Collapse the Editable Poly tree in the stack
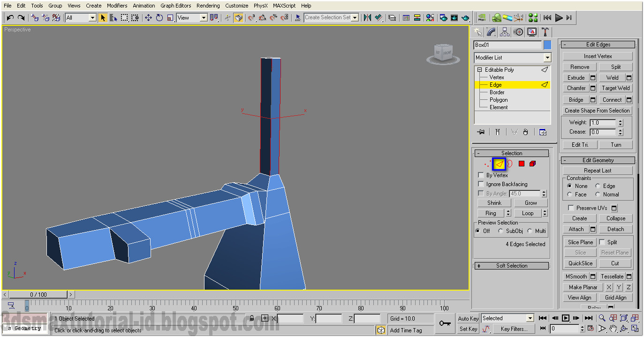The width and height of the screenshot is (644, 337). click(x=479, y=69)
